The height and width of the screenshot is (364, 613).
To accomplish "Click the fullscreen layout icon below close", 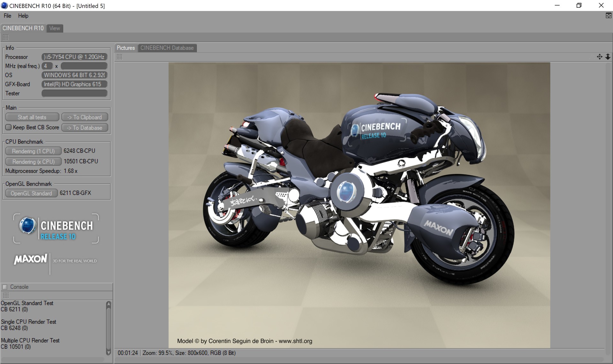I will [608, 16].
